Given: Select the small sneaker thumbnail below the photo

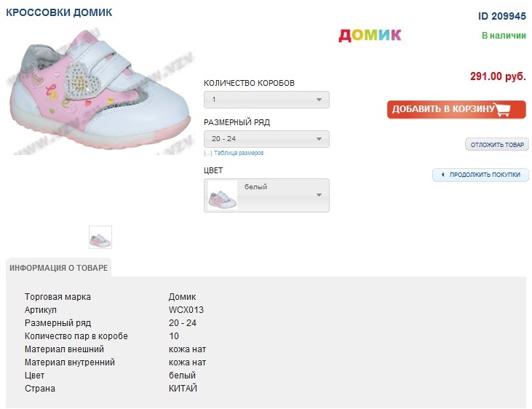Looking at the screenshot, I should (100, 237).
